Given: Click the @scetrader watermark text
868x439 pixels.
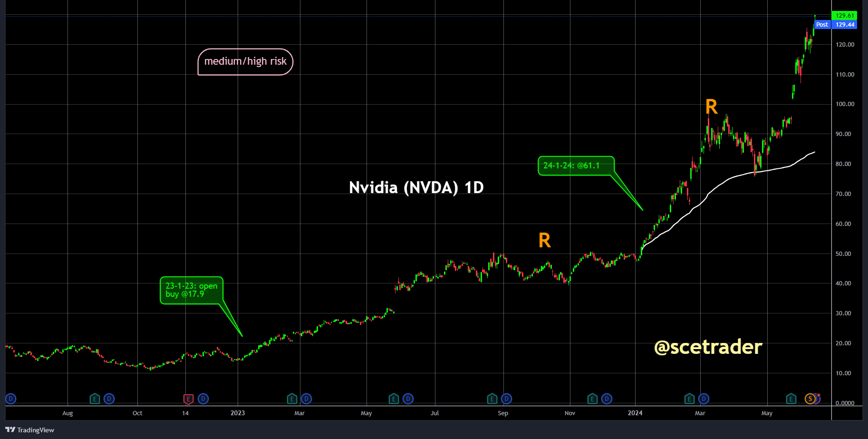Looking at the screenshot, I should tap(708, 347).
